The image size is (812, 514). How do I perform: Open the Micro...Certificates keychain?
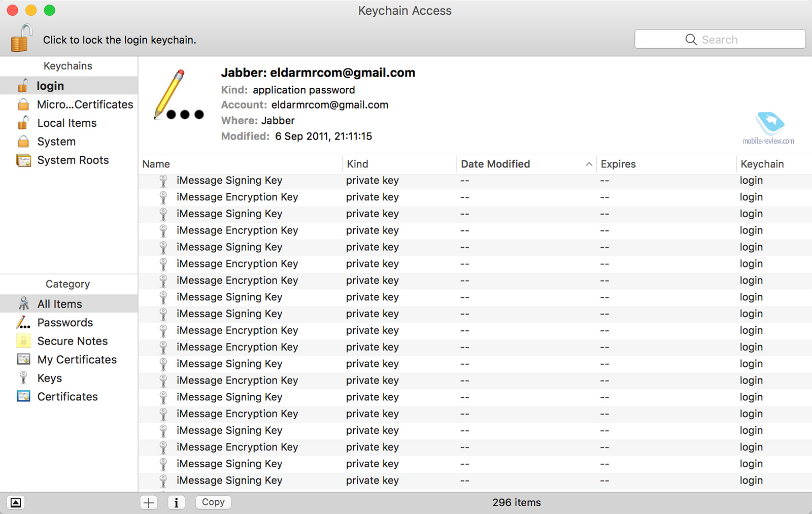(x=84, y=105)
